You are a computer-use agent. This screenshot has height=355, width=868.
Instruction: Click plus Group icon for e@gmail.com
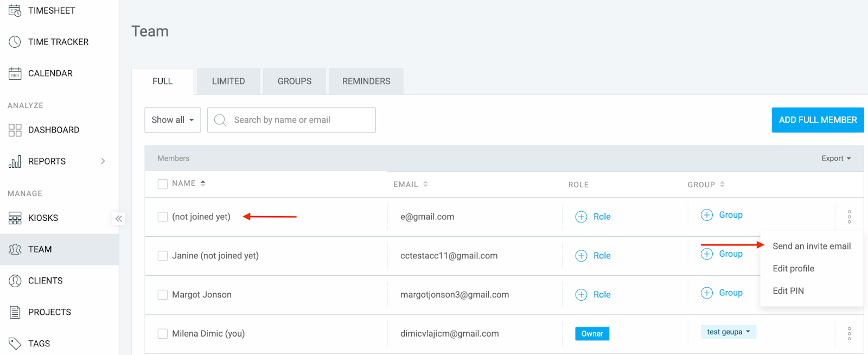pos(707,215)
